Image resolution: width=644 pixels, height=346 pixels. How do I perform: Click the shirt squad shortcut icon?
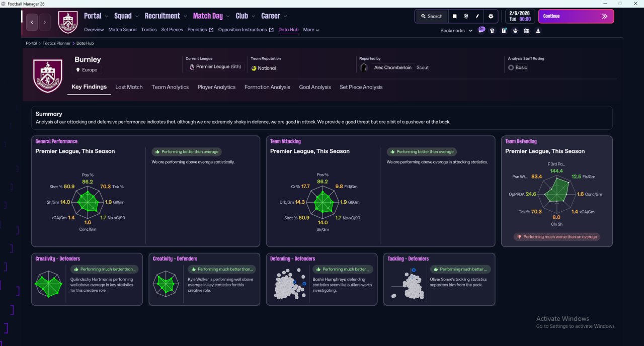pos(492,31)
